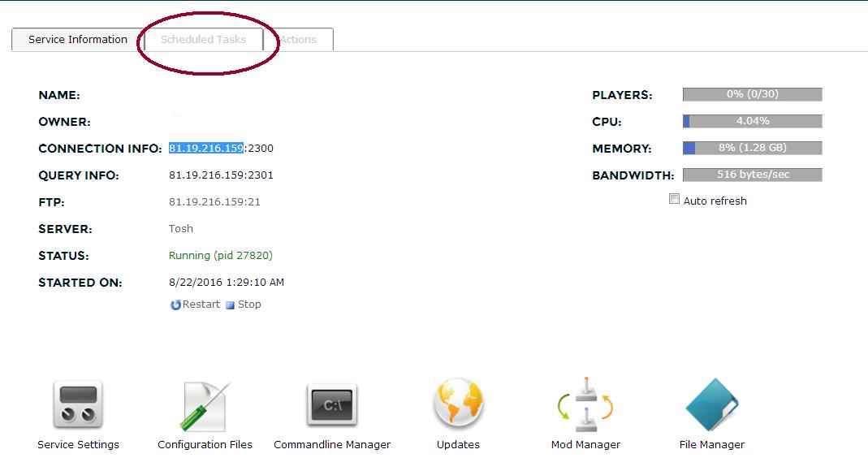Enable the Auto refresh checkbox
The image size is (868, 471).
[674, 199]
